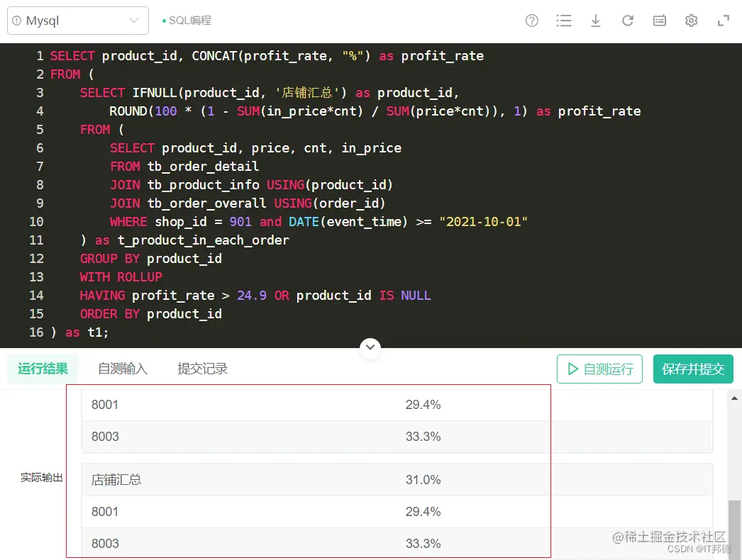Image resolution: width=742 pixels, height=560 pixels.
Task: Collapse the editor using chevron button
Action: tap(370, 347)
